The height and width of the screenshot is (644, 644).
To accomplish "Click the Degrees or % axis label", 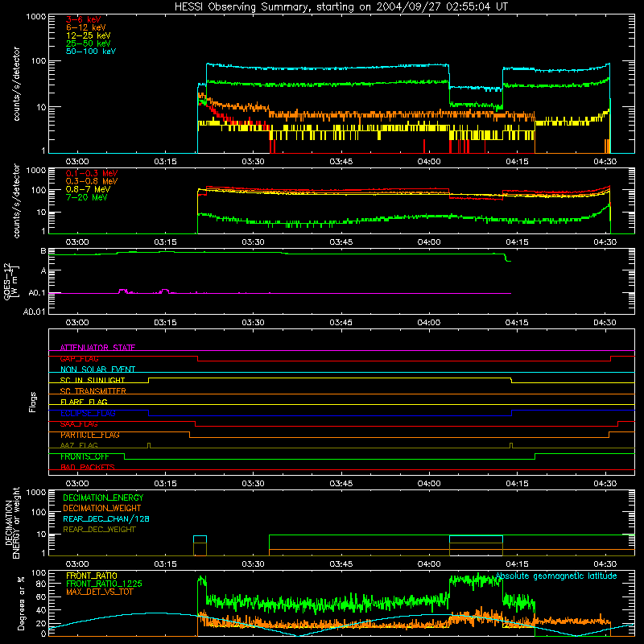I will tap(21, 603).
